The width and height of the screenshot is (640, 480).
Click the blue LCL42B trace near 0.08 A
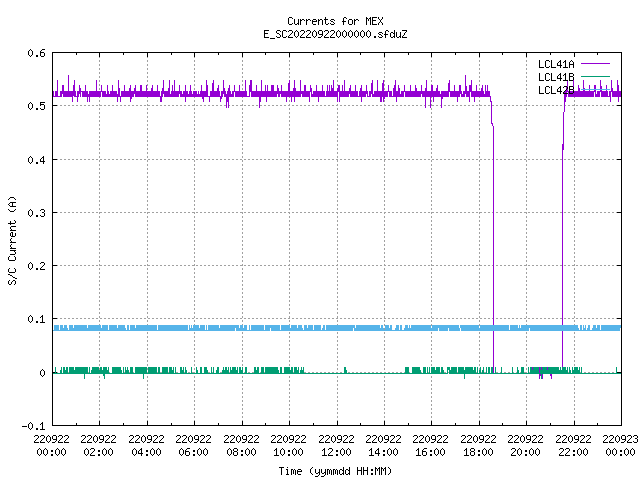point(337,328)
